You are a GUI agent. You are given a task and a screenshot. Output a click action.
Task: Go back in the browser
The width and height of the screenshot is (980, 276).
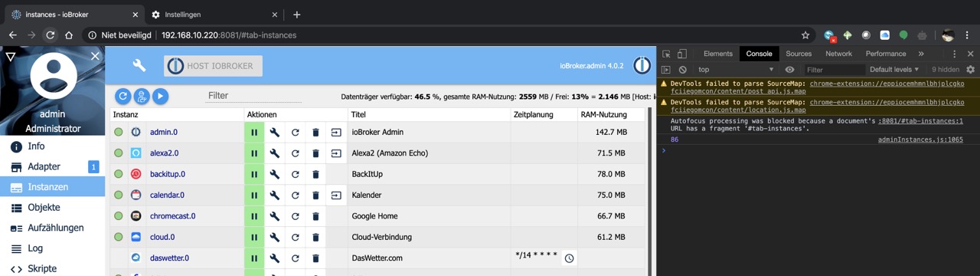[x=13, y=35]
